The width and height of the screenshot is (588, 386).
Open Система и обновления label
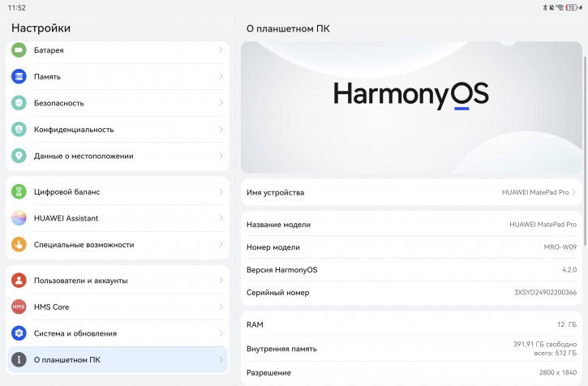click(x=75, y=333)
